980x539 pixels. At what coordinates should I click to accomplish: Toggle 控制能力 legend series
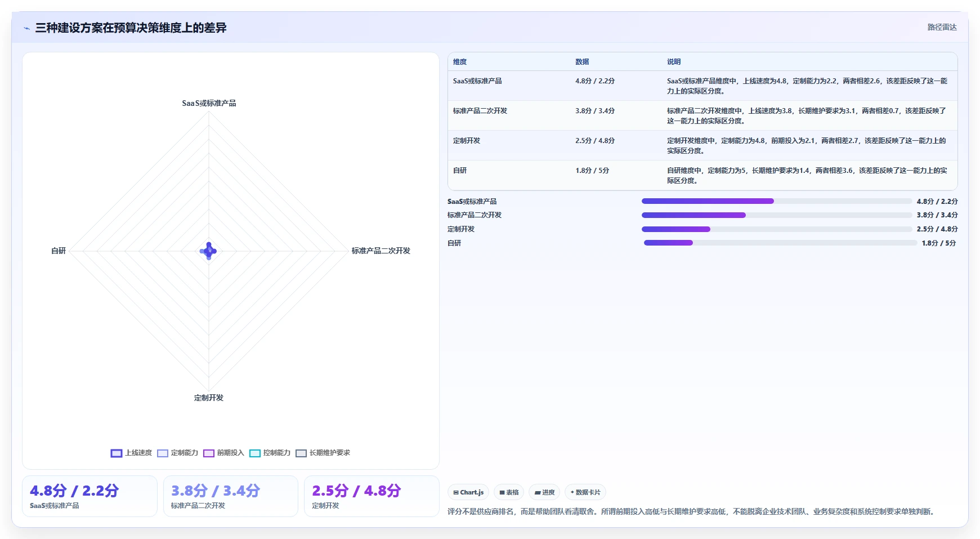pyautogui.click(x=270, y=453)
